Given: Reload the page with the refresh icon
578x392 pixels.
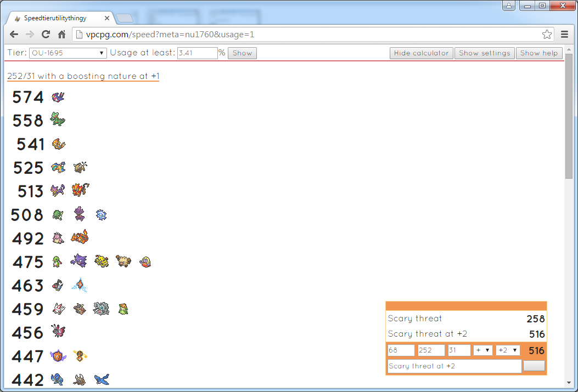Looking at the screenshot, I should (46, 35).
